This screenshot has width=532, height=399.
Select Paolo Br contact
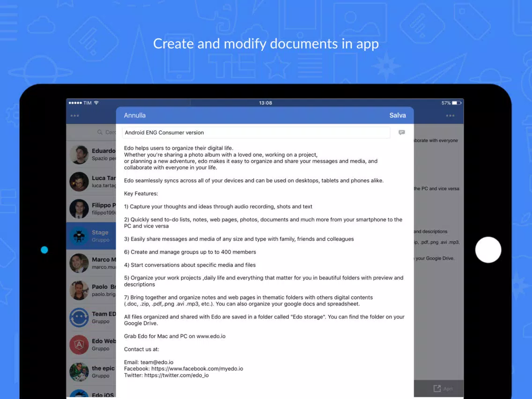click(91, 290)
